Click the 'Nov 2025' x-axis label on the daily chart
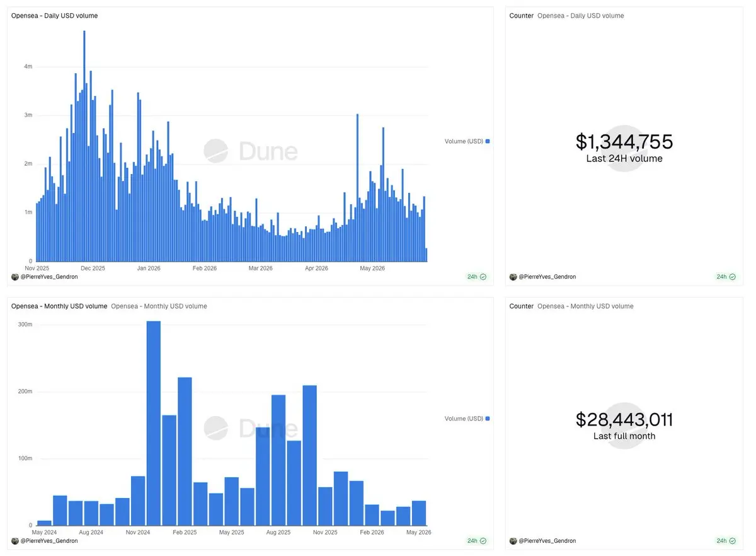 pos(37,269)
